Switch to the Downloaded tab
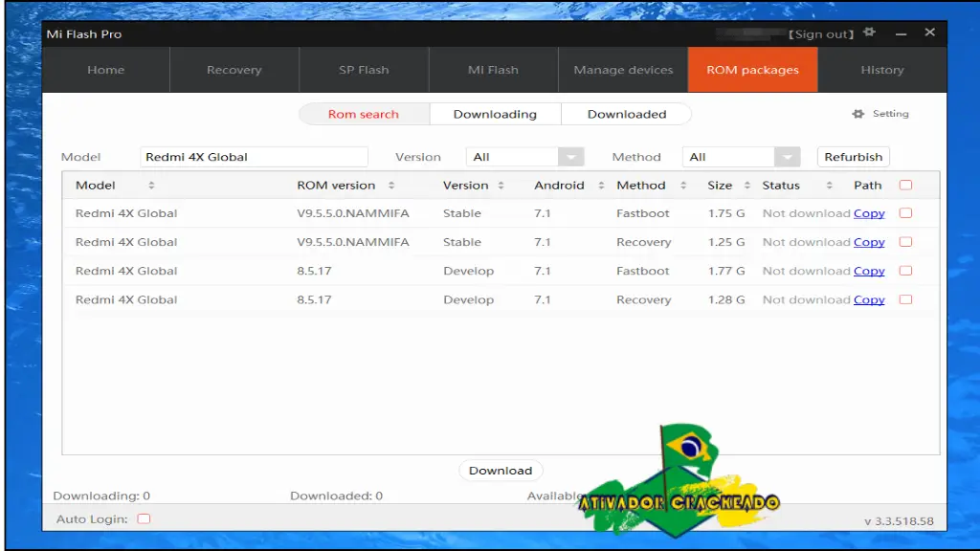The width and height of the screenshot is (980, 551). point(626,114)
